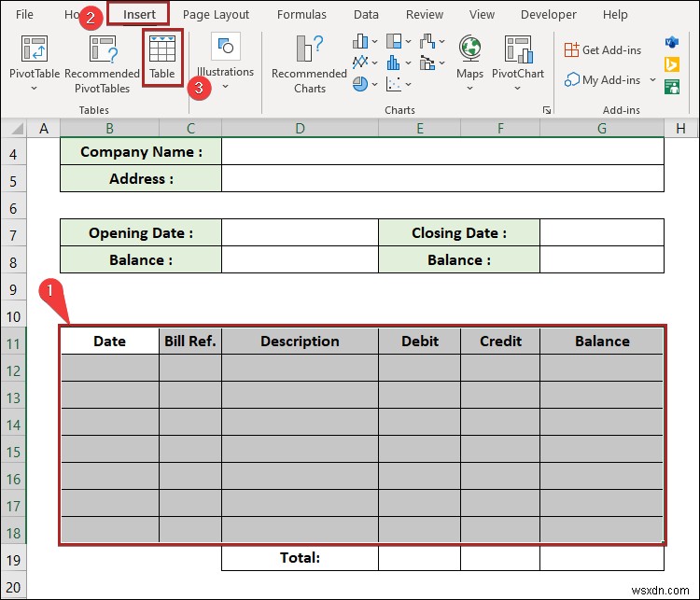
Task: Insert a pie or doughnut chart
Action: (360, 83)
